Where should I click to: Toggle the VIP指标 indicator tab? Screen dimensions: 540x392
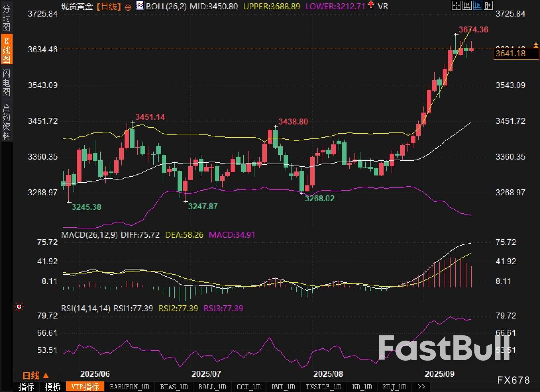tap(85, 387)
